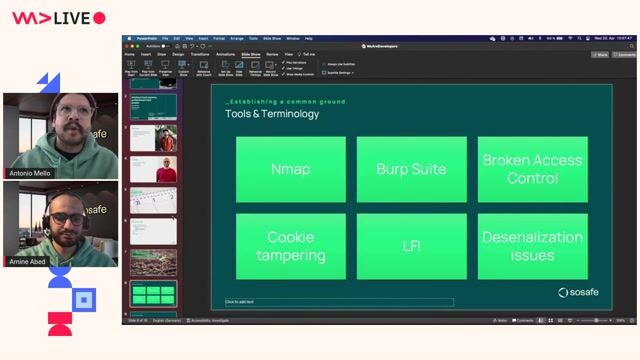
Task: Click the volume icon in menu bar
Action: (531, 38)
